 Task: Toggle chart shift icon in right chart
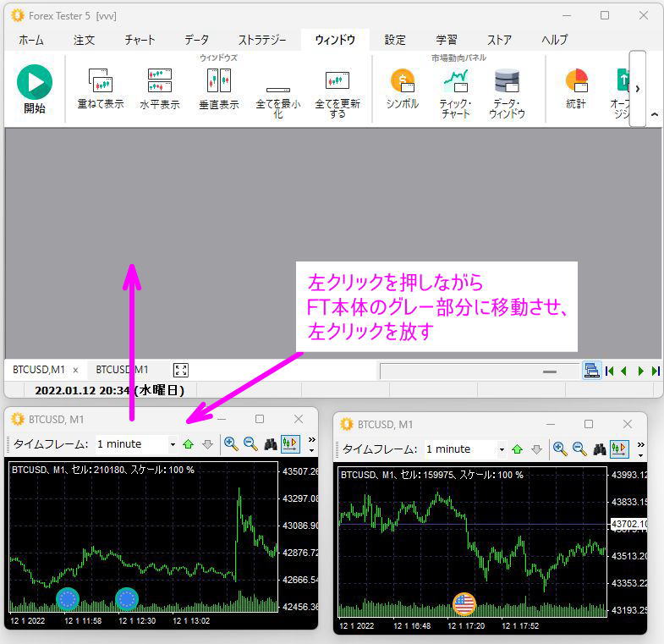(x=619, y=449)
